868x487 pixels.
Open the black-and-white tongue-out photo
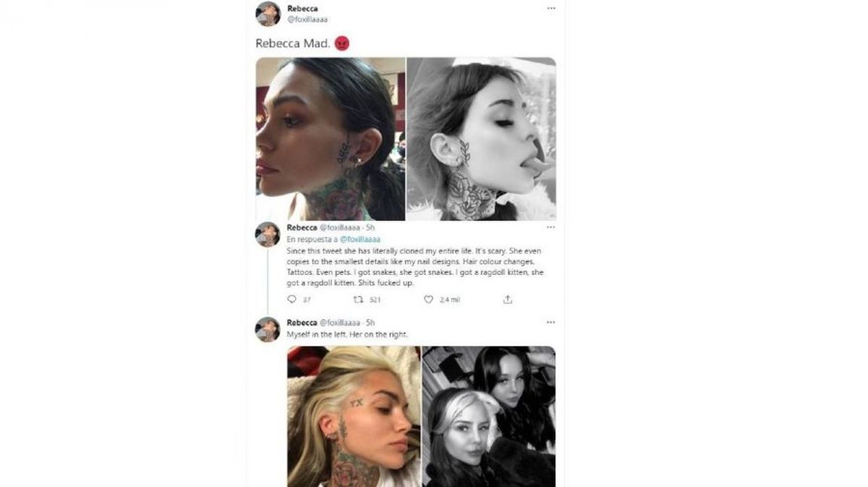tap(481, 139)
